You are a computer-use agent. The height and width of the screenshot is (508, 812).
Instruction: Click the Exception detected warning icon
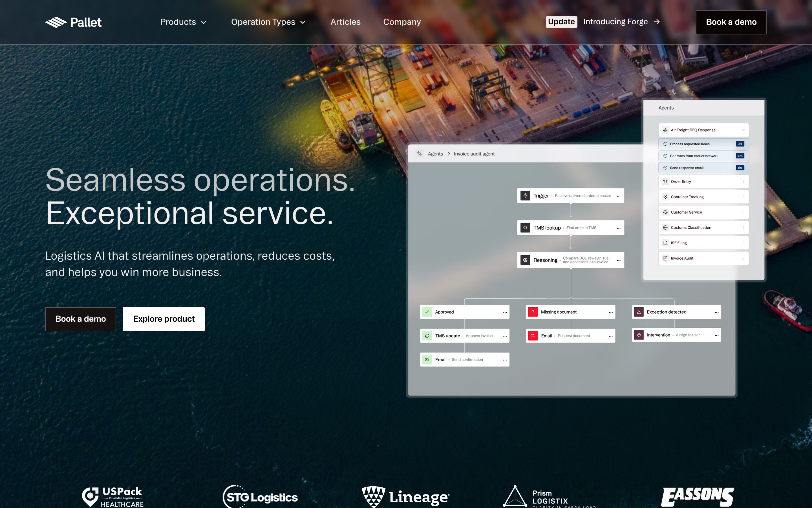tap(639, 312)
